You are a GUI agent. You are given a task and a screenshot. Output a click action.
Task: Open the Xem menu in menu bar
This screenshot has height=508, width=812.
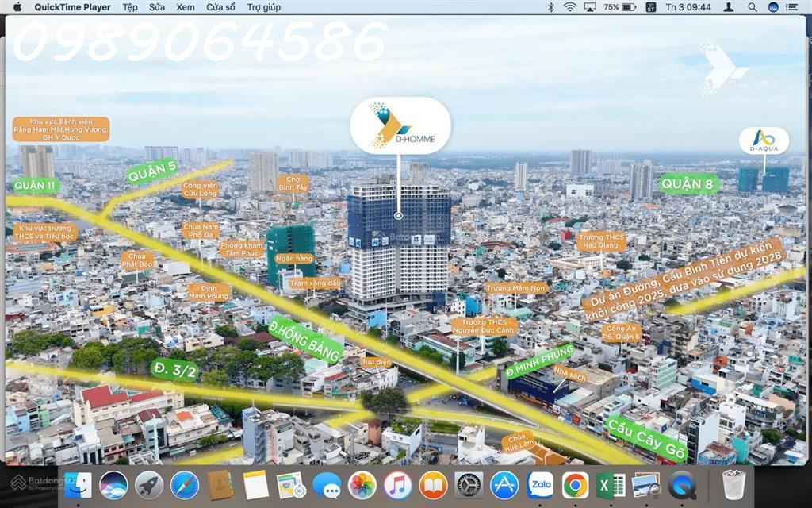tap(186, 7)
